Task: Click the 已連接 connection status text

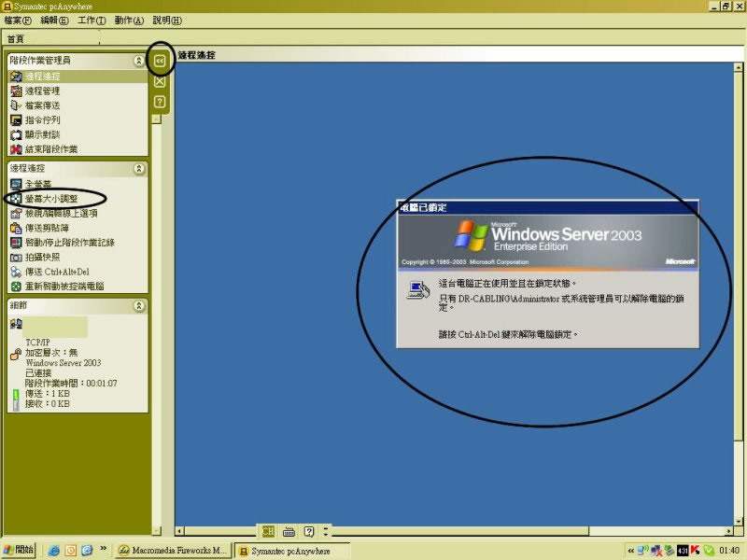Action: pyautogui.click(x=38, y=372)
